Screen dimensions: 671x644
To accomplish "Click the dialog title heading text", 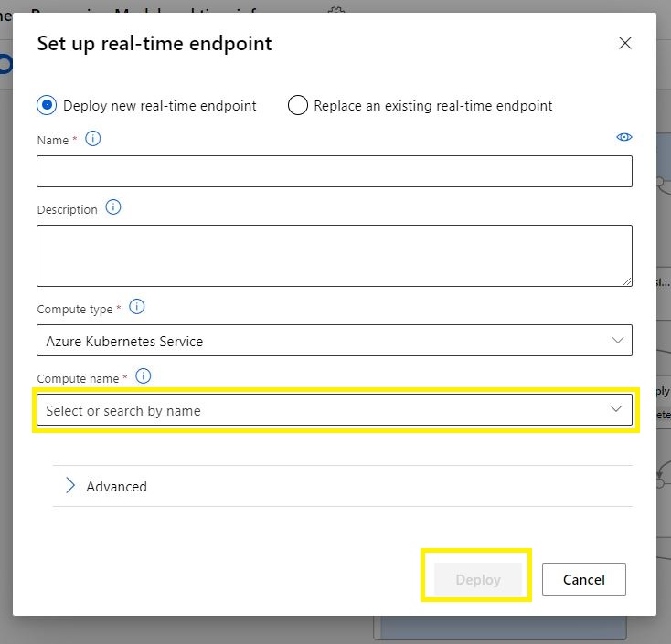I will pyautogui.click(x=154, y=43).
